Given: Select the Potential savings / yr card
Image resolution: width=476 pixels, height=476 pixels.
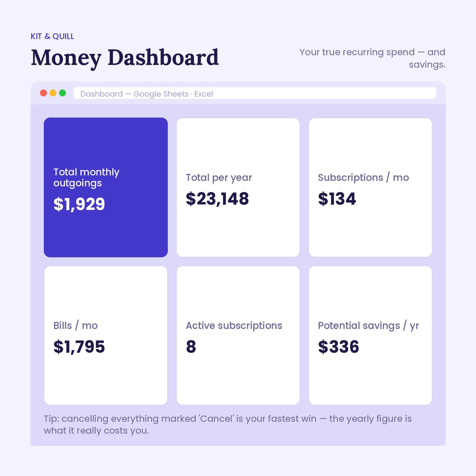Looking at the screenshot, I should (x=370, y=335).
